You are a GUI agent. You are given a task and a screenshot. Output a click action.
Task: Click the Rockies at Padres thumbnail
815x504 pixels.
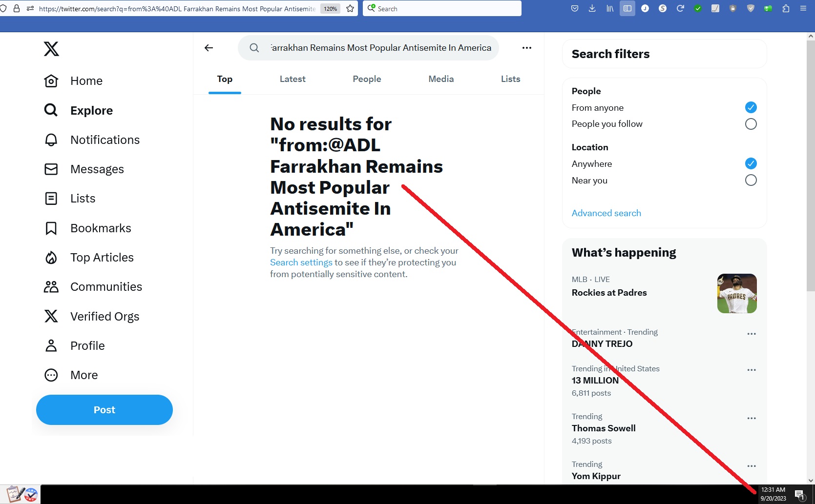[736, 293]
